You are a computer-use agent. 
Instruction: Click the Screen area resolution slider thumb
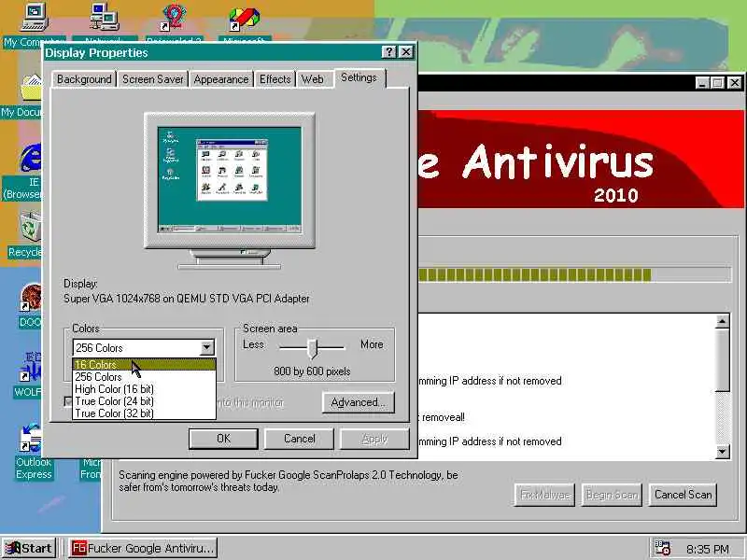coord(313,348)
